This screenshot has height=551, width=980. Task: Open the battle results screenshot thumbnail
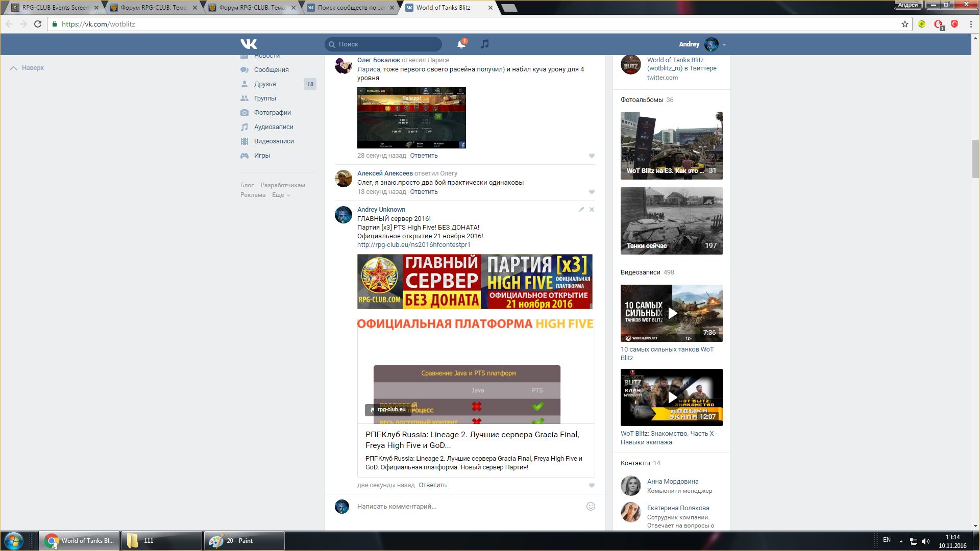tap(411, 118)
